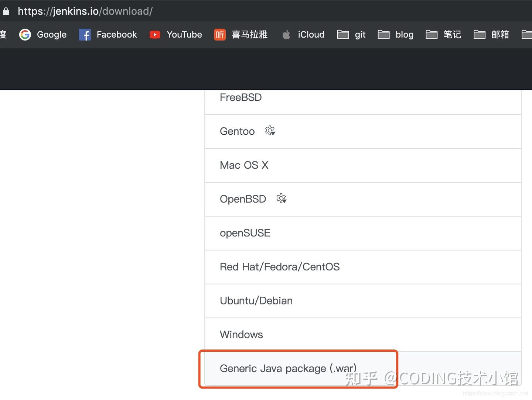The width and height of the screenshot is (532, 400).
Task: Expand the Gentoo version options gear
Action: pos(270,131)
